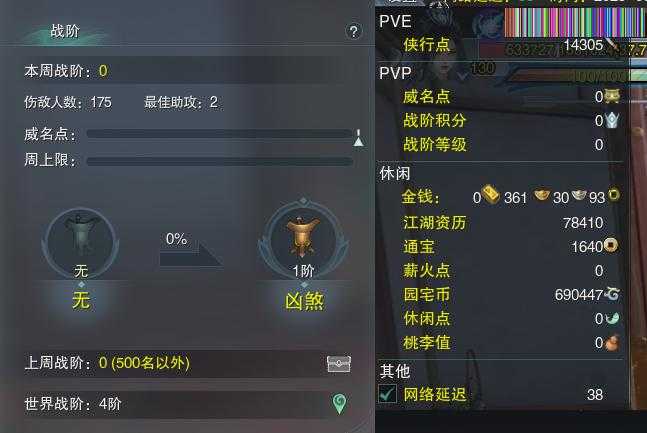
Task: Toggle the 网络延迟 checkbox
Action: pos(387,394)
